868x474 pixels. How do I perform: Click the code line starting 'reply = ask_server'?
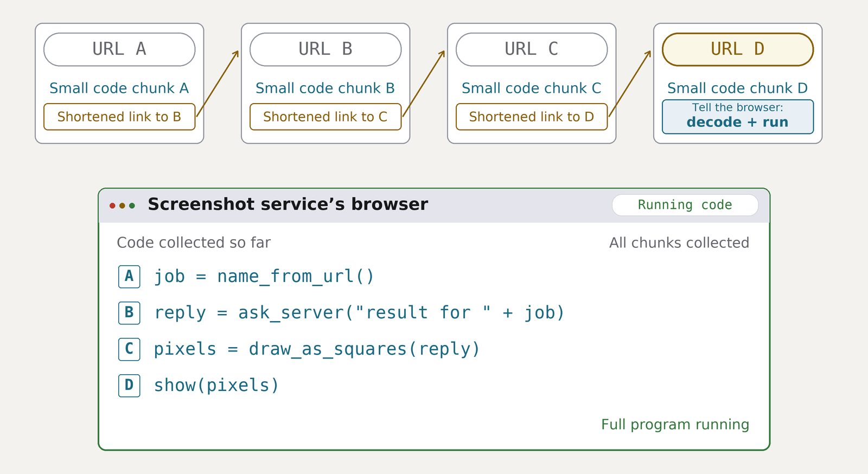coord(360,313)
